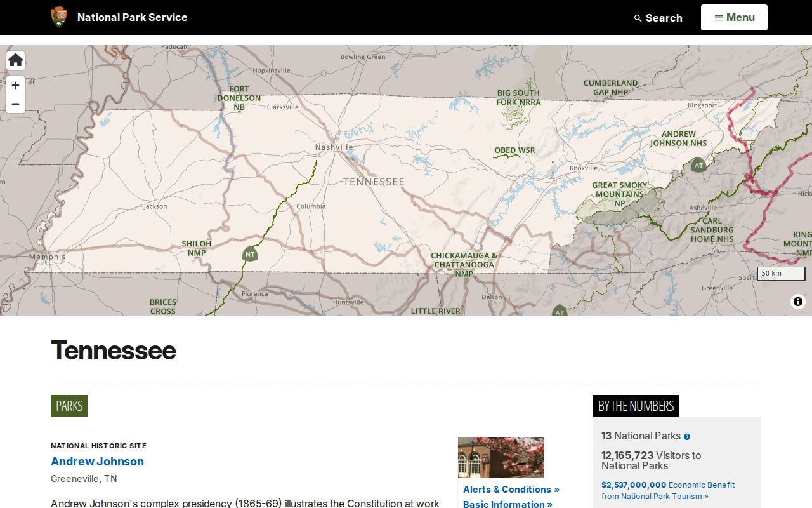This screenshot has width=812, height=508.
Task: Select Big South Fork NRRA on map
Action: coord(518,97)
